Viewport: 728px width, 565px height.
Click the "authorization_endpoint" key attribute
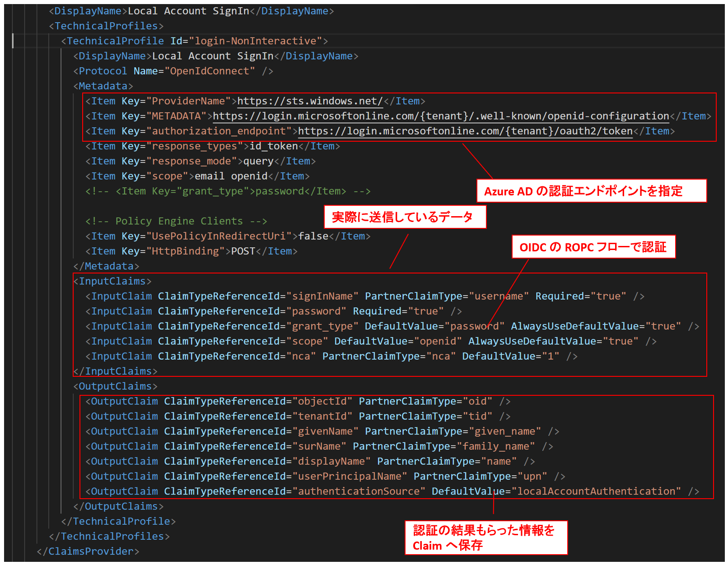(219, 131)
